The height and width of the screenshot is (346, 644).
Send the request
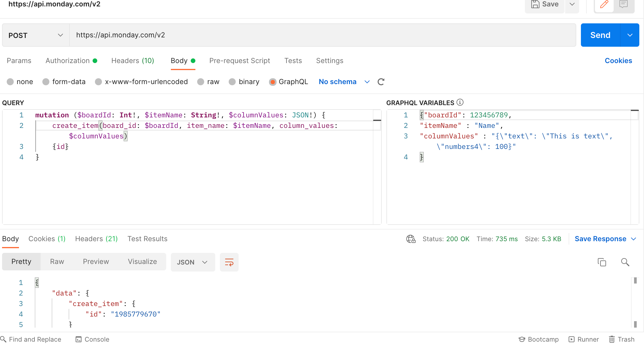pyautogui.click(x=600, y=35)
